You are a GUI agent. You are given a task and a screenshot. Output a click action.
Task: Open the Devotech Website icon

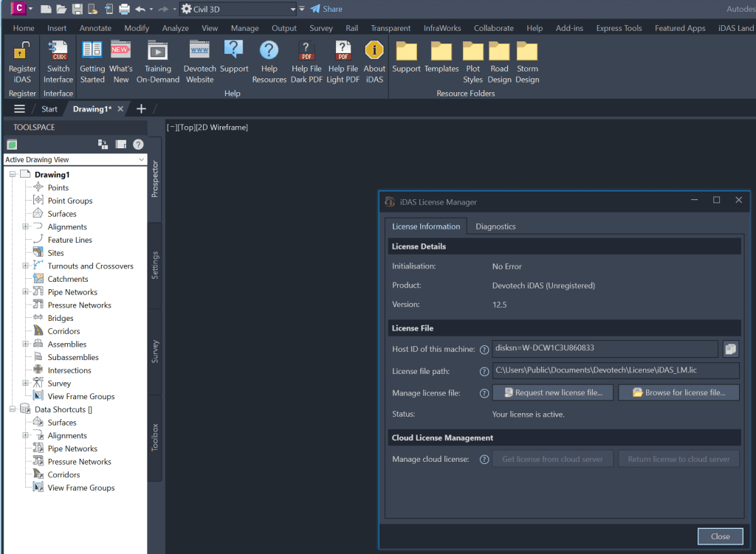(x=199, y=51)
